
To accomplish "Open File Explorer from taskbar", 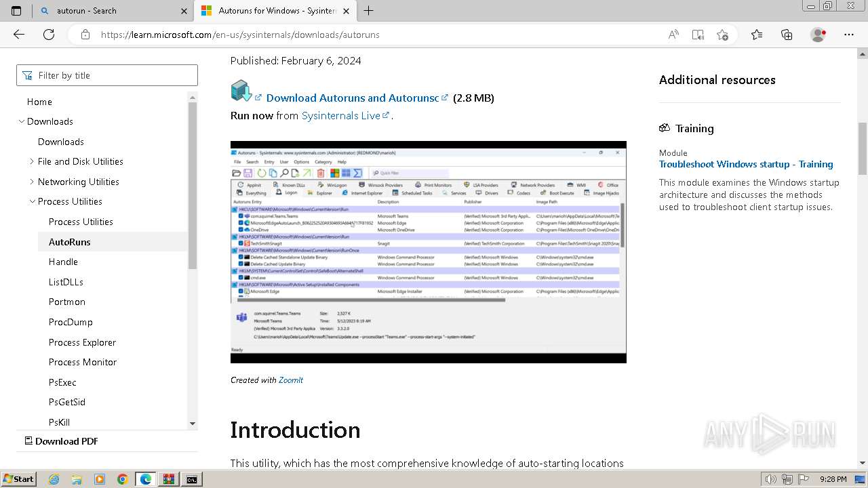I will [x=77, y=479].
